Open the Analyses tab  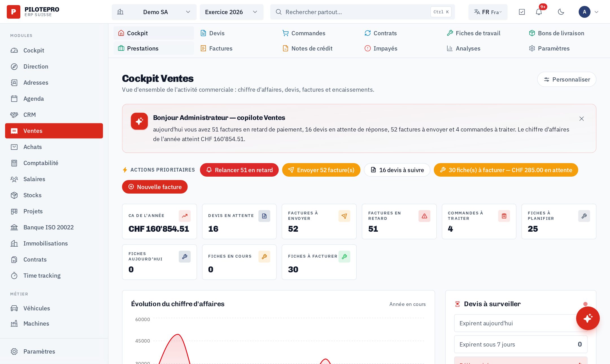pyautogui.click(x=482, y=49)
